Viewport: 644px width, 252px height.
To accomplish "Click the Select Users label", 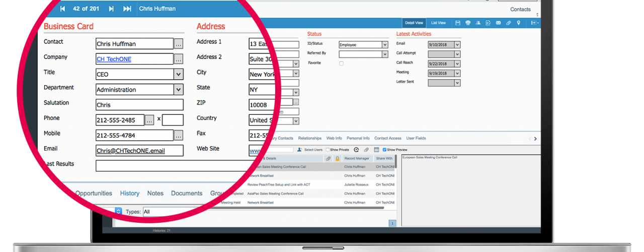I will [313, 150].
